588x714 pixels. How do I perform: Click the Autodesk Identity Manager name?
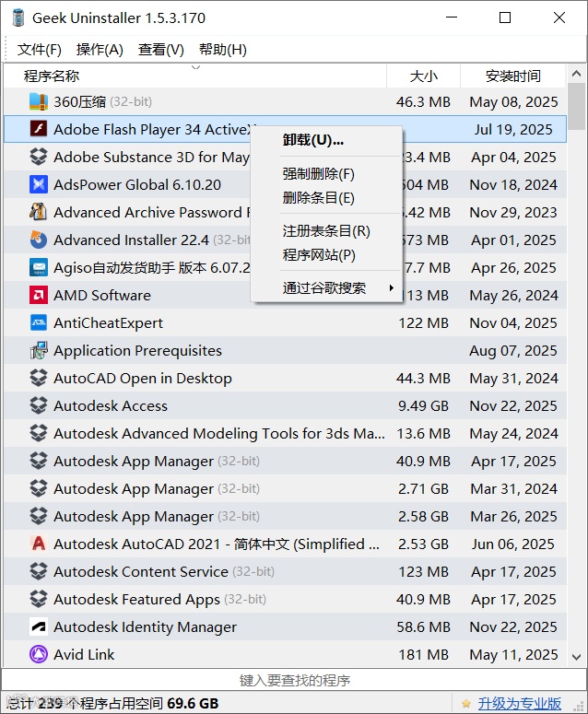pos(145,627)
